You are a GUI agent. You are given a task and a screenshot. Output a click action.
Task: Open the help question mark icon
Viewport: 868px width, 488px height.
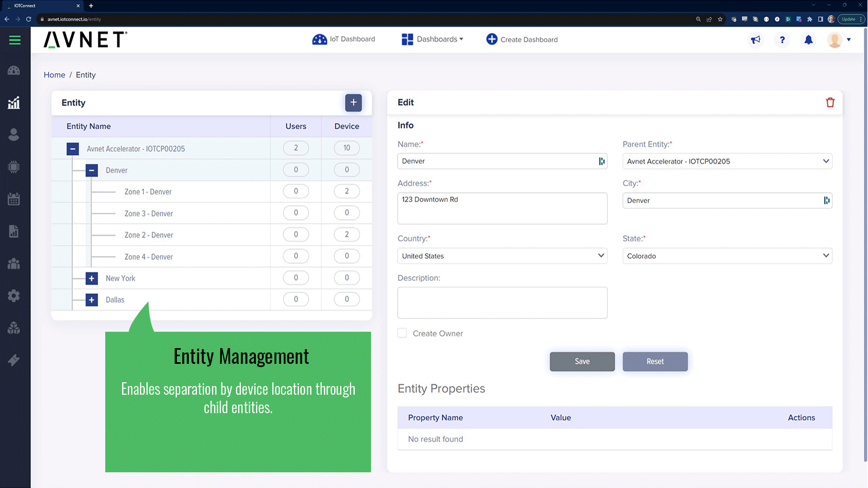[782, 40]
